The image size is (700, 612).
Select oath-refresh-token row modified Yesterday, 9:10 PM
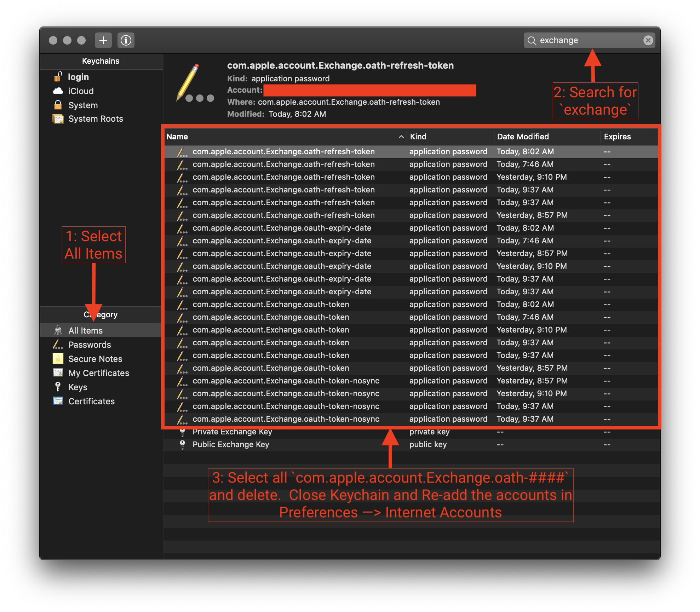(x=411, y=177)
